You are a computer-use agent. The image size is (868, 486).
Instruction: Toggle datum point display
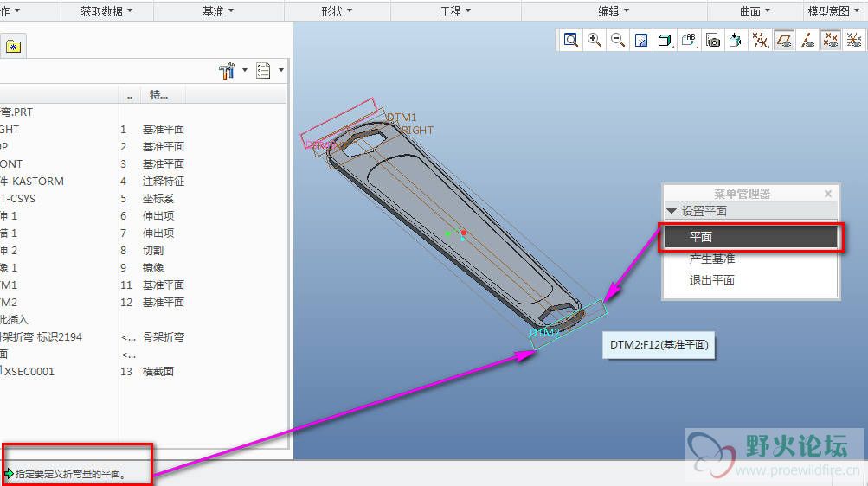pyautogui.click(x=831, y=40)
